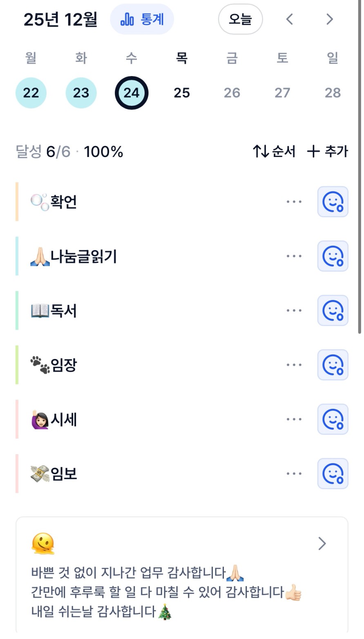Go to the next week arrow
The image size is (364, 639).
[x=330, y=19]
